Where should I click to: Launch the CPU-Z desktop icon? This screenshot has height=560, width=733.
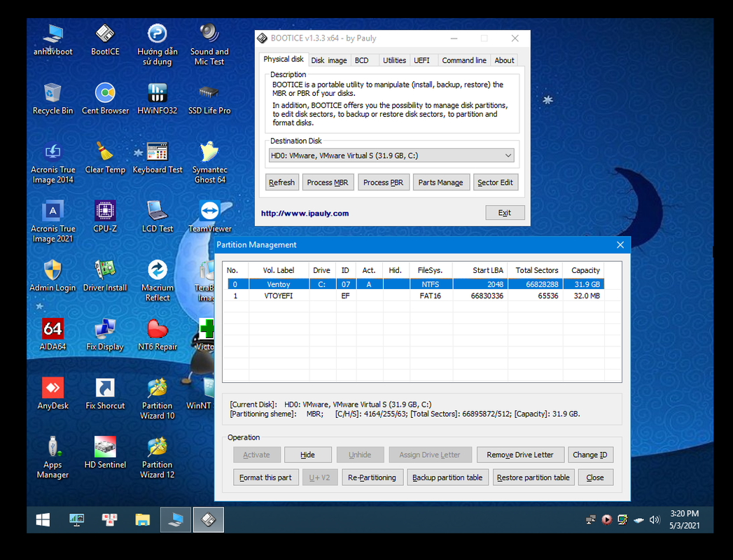[105, 217]
